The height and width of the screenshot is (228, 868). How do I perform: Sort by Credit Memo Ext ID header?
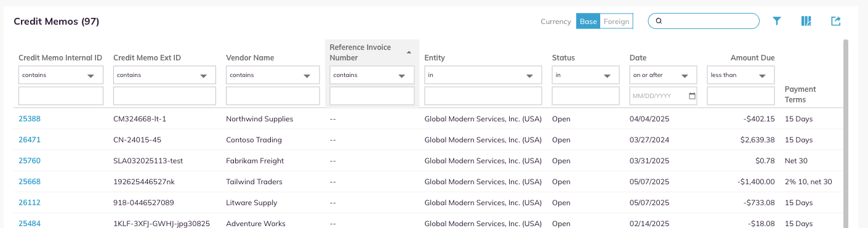tap(147, 58)
